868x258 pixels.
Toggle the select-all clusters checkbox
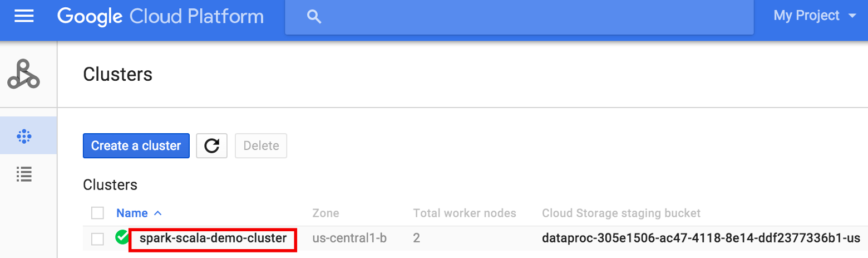[x=97, y=213]
